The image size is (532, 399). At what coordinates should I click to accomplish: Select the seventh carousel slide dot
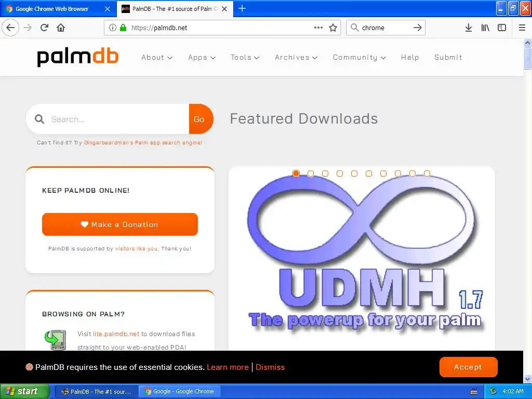point(383,174)
